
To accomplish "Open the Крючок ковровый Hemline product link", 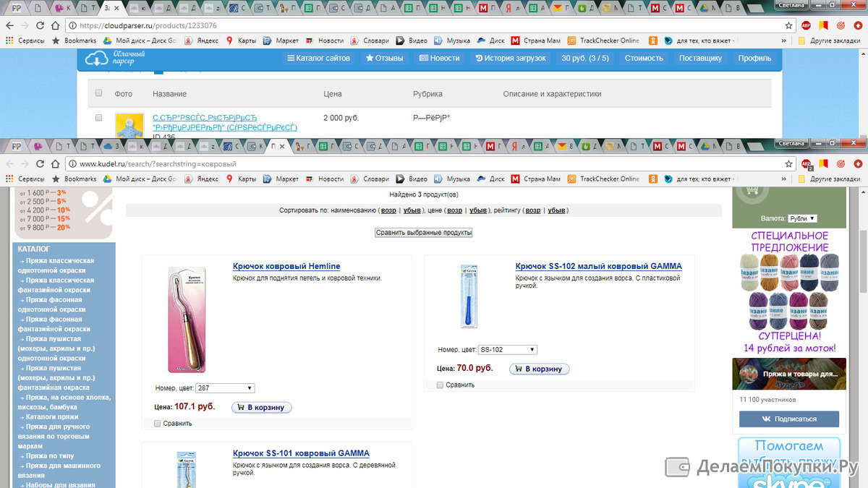I will pos(286,266).
